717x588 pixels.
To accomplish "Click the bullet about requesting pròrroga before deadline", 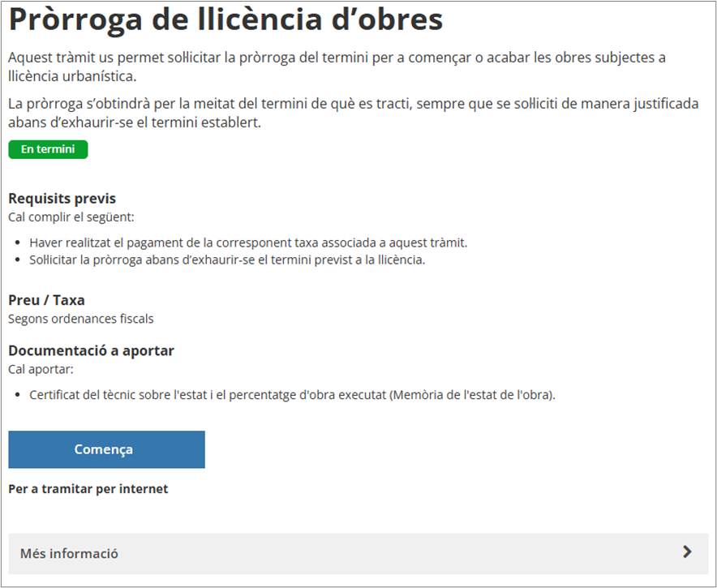I will pos(227,260).
